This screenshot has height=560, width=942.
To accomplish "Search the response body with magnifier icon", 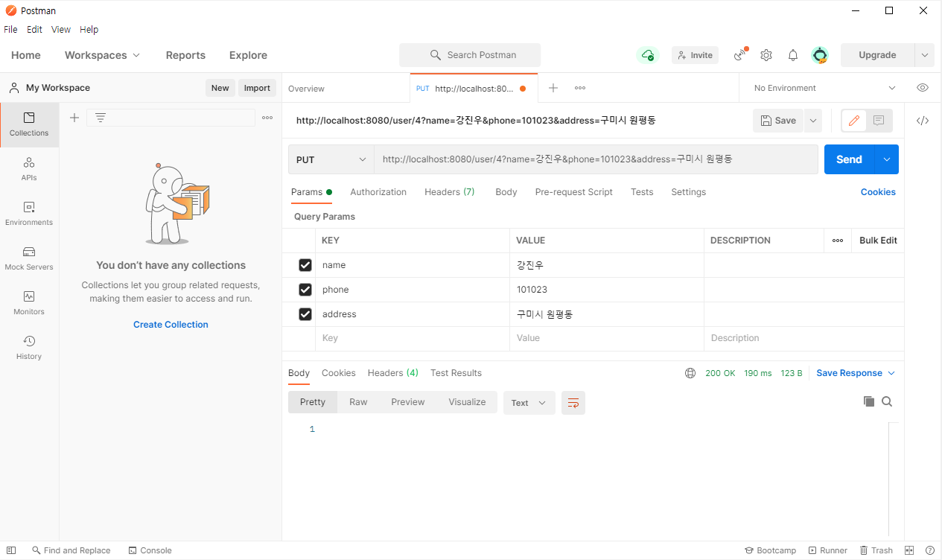I will [x=887, y=401].
